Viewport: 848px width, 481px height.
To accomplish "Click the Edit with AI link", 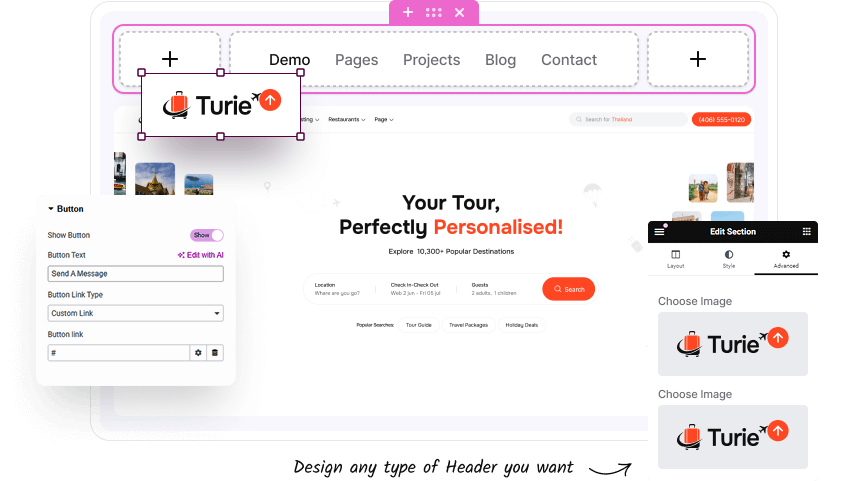I will [200, 255].
